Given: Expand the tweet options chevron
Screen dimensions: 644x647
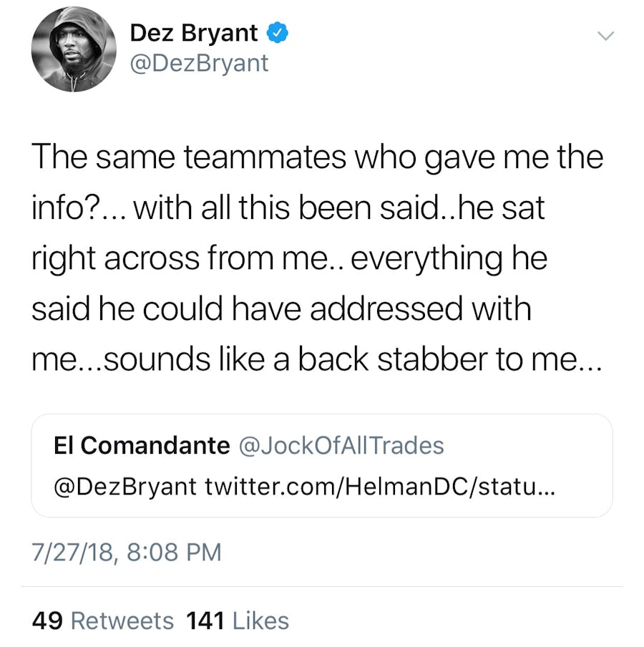Looking at the screenshot, I should 605,36.
